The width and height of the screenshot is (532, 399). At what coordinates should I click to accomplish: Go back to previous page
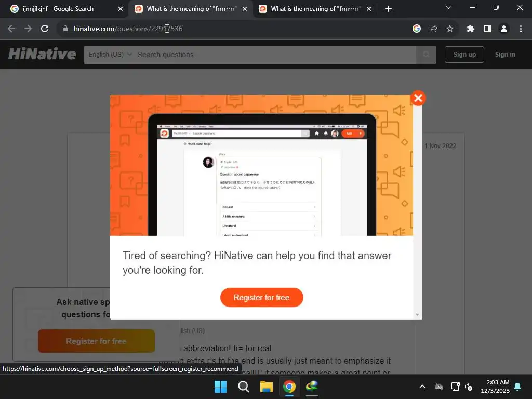point(11,29)
